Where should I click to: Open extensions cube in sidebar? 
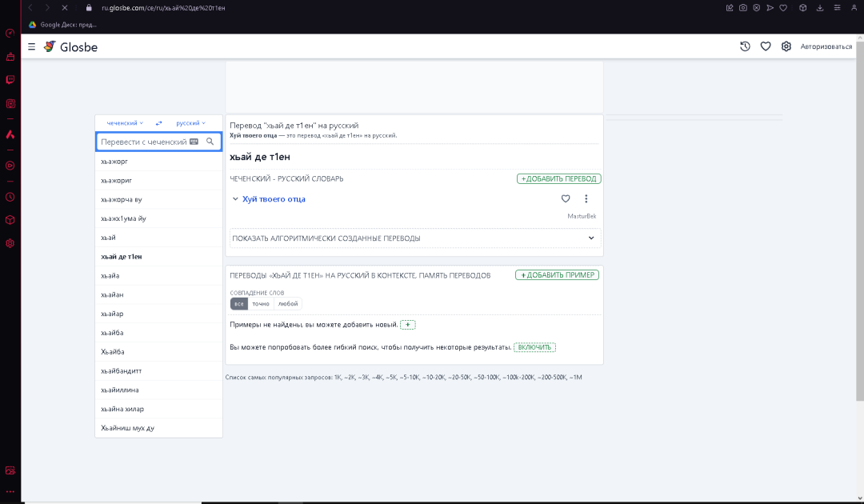10,220
